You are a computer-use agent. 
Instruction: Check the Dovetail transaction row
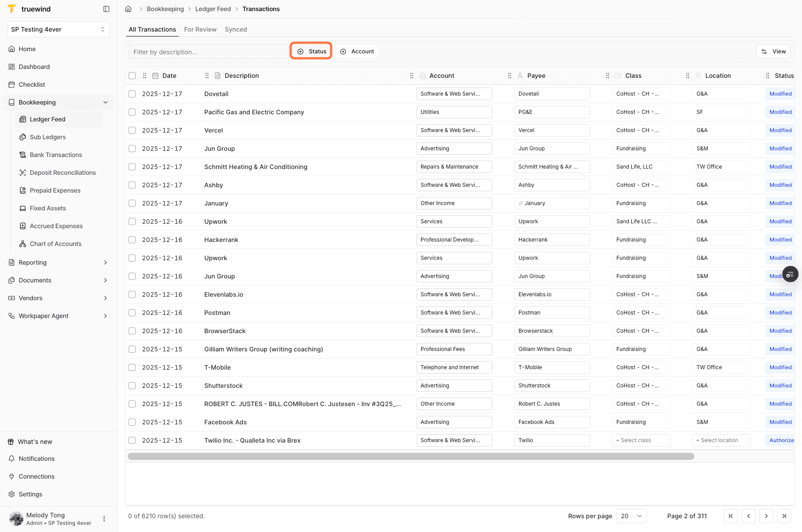coord(132,94)
